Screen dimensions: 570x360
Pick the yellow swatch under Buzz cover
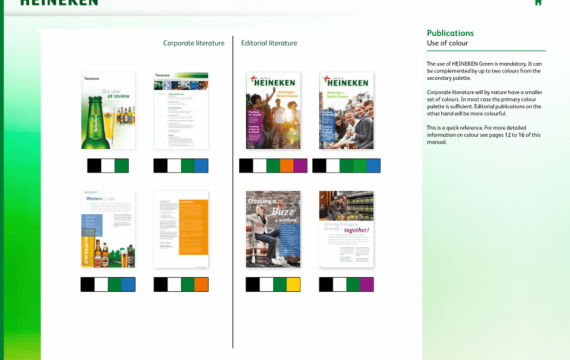point(293,284)
